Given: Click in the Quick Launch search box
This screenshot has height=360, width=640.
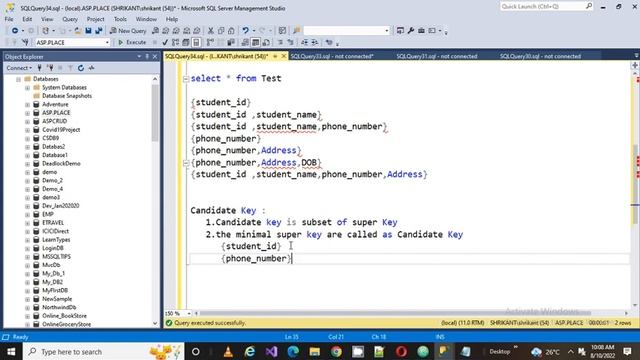Looking at the screenshot, I should pyautogui.click(x=542, y=7).
